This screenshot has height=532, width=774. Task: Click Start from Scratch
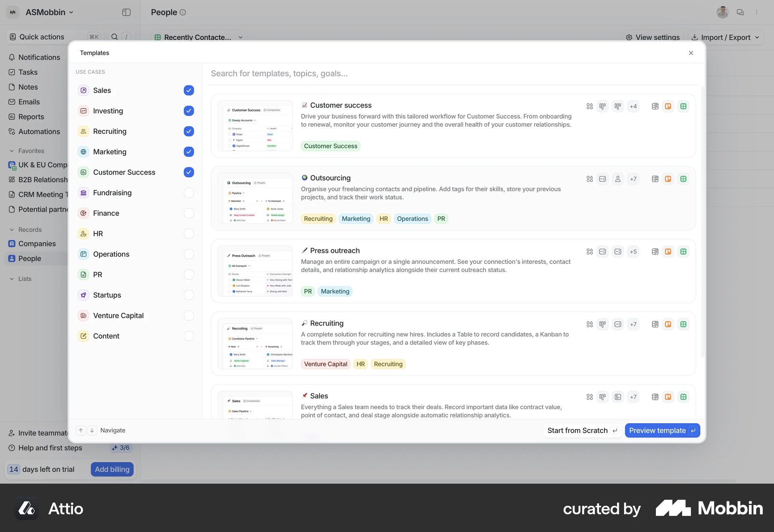pyautogui.click(x=578, y=430)
